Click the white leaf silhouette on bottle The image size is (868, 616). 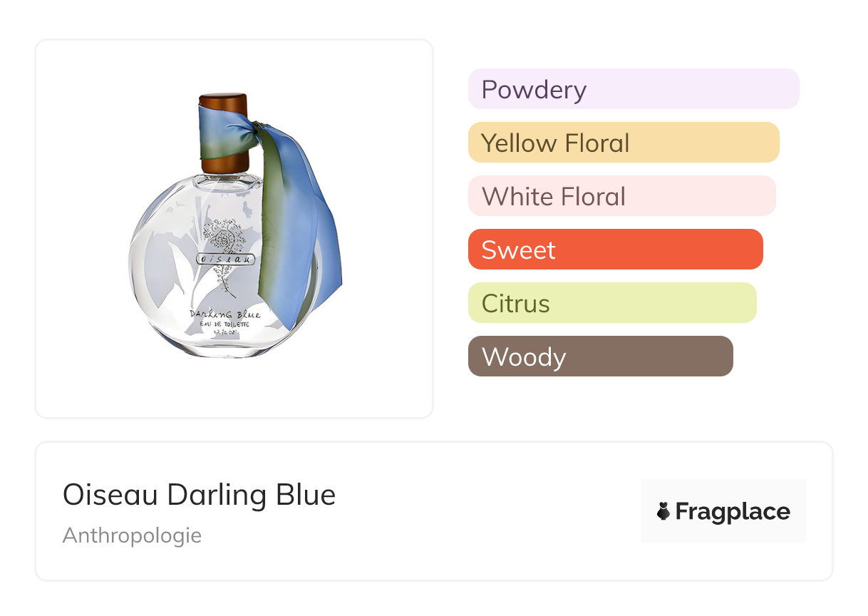click(x=184, y=278)
